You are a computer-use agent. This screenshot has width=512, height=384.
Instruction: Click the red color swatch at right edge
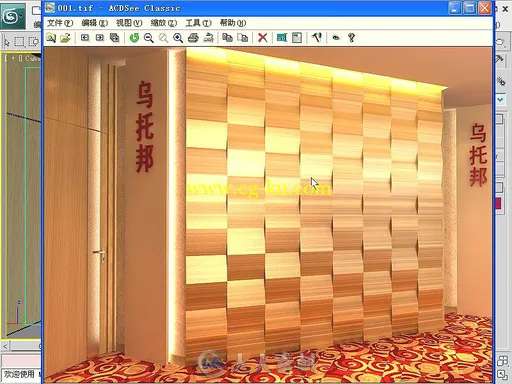499,203
